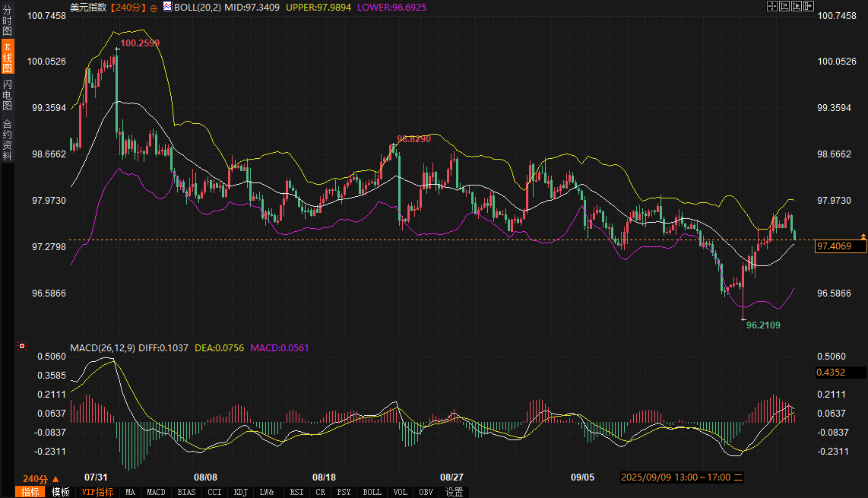Viewport: 868px width, 498px height.
Task: Click the MID:97.3409 value
Action: (252, 7)
